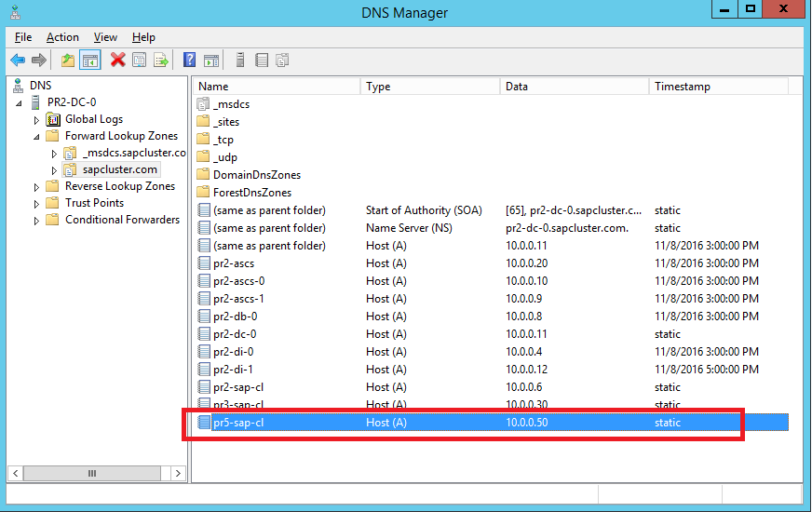The height and width of the screenshot is (512, 812).
Task: Open the _msdcs folder in list
Action: coord(231,104)
